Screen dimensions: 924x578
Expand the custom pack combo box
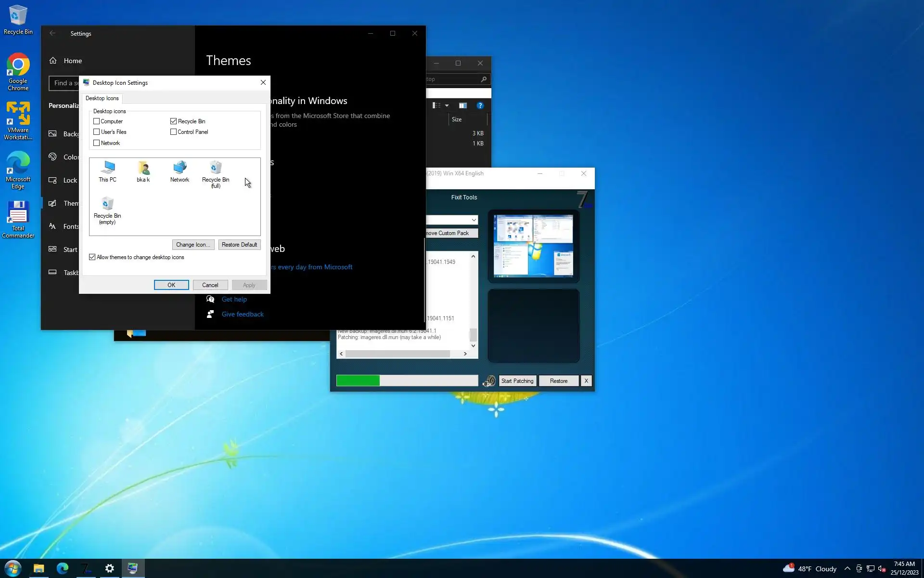[474, 220]
